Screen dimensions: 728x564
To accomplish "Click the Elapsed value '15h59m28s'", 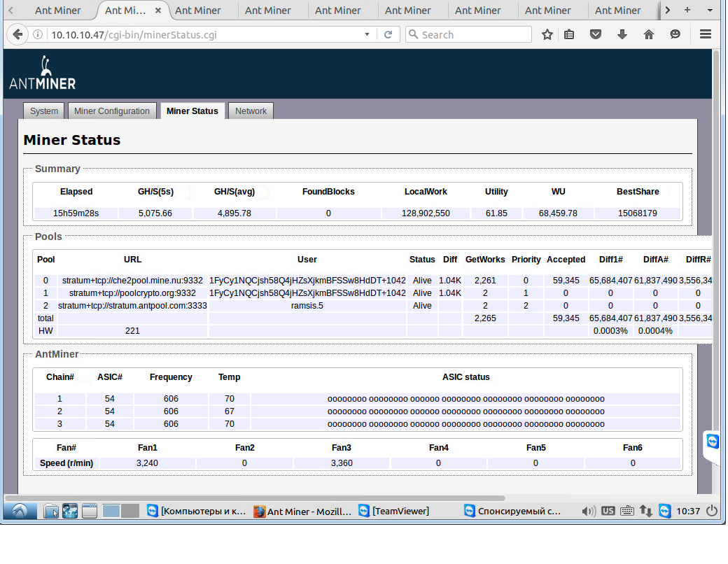I will tap(76, 213).
